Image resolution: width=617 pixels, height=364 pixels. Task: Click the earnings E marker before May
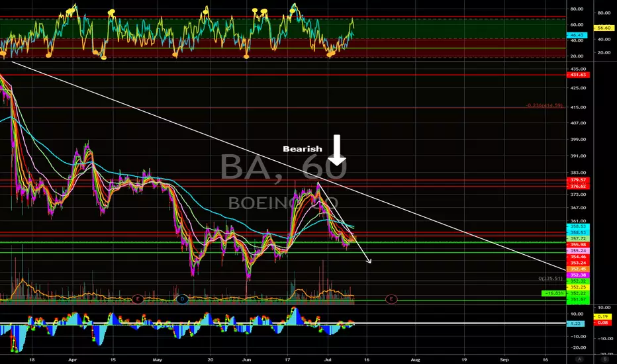pyautogui.click(x=137, y=299)
